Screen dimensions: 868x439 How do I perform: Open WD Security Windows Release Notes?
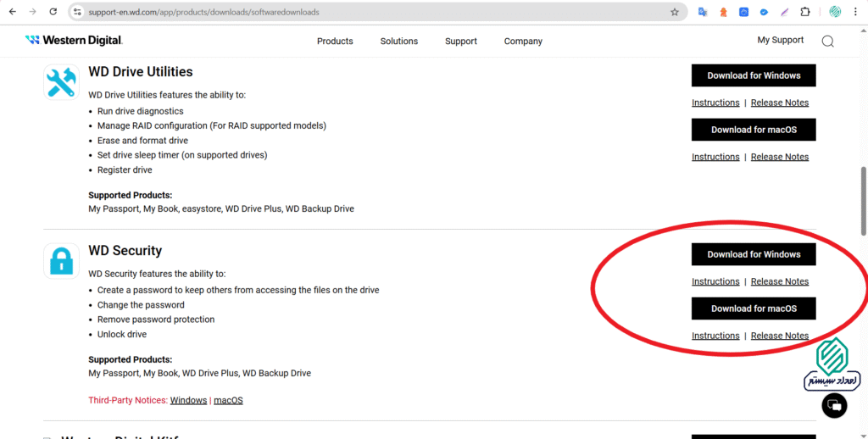pos(780,281)
